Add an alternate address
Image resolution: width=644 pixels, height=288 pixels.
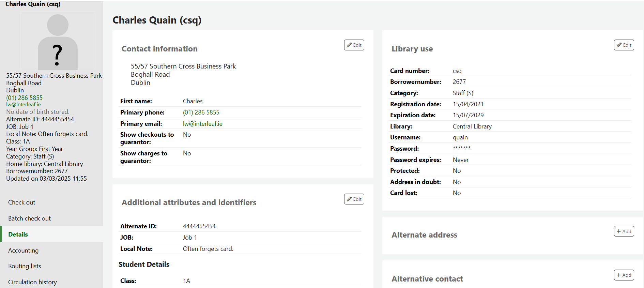[624, 231]
